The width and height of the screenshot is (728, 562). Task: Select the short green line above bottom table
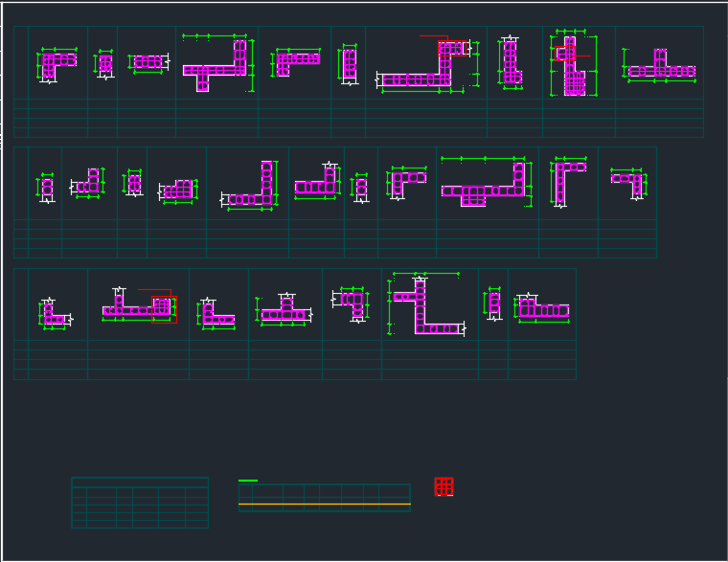pyautogui.click(x=248, y=481)
